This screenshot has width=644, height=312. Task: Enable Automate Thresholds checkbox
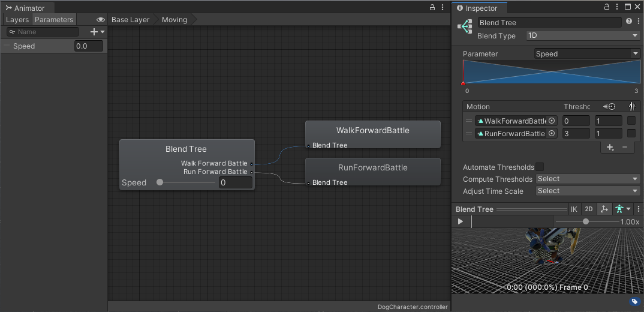point(540,167)
